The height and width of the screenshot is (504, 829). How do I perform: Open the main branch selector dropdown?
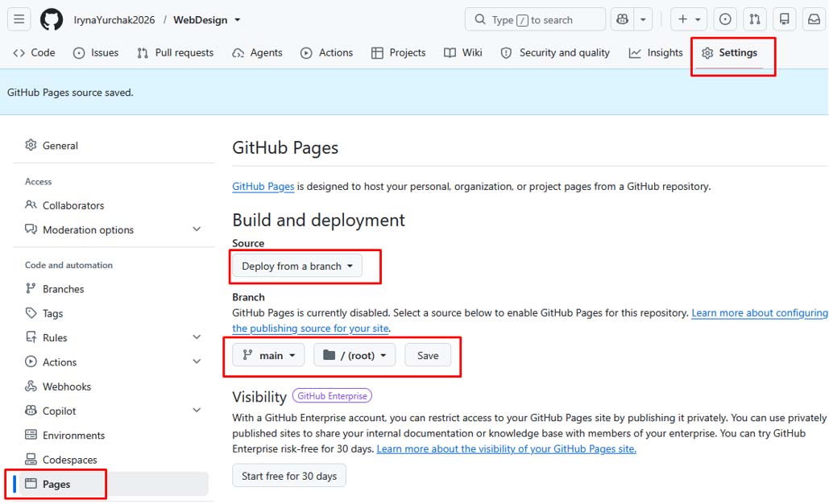268,355
